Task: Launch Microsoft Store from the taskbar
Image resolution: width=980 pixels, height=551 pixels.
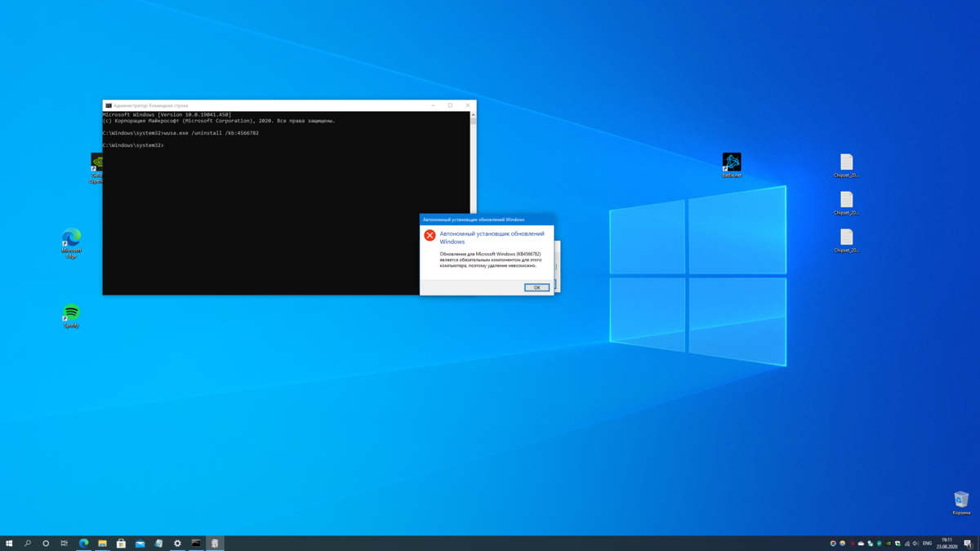Action: click(121, 543)
